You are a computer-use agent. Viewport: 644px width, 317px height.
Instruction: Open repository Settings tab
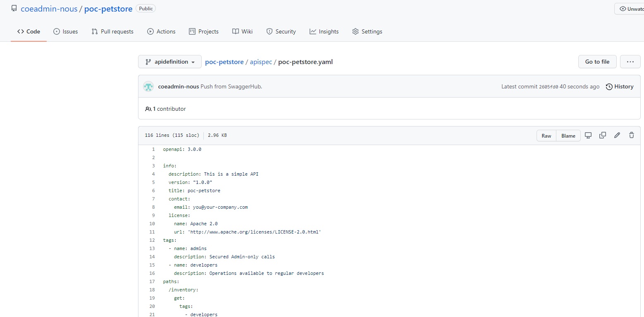[367, 31]
